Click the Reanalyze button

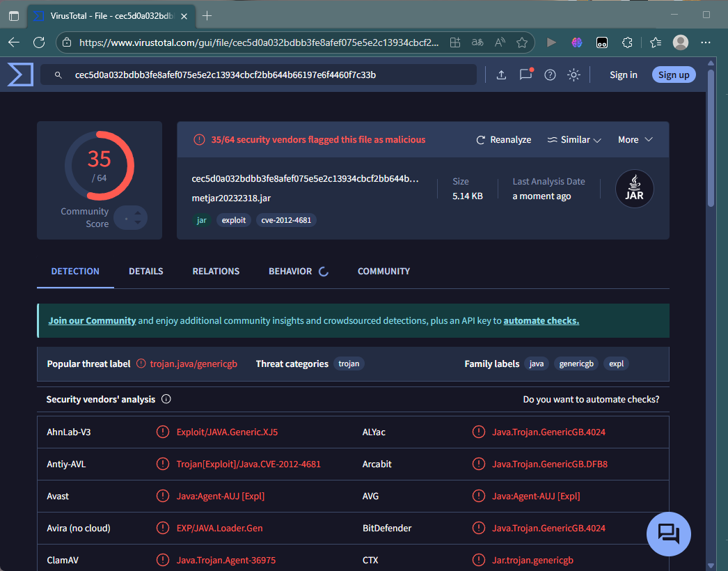click(x=503, y=139)
